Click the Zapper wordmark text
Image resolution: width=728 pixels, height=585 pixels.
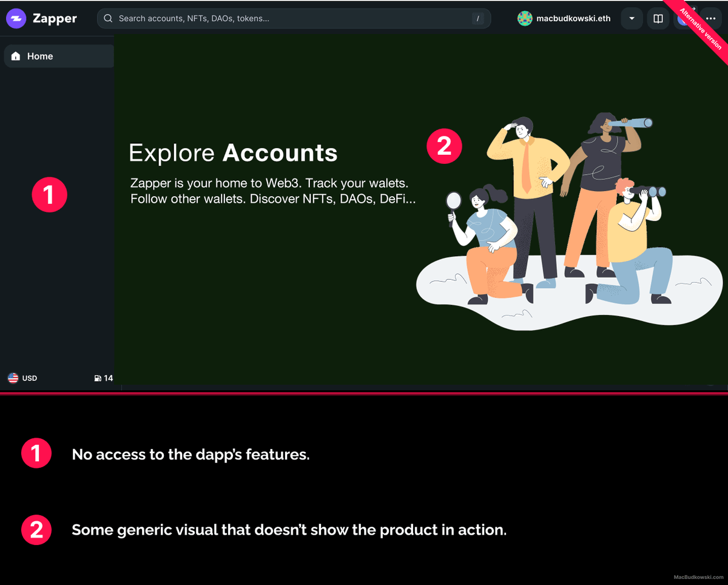point(55,19)
